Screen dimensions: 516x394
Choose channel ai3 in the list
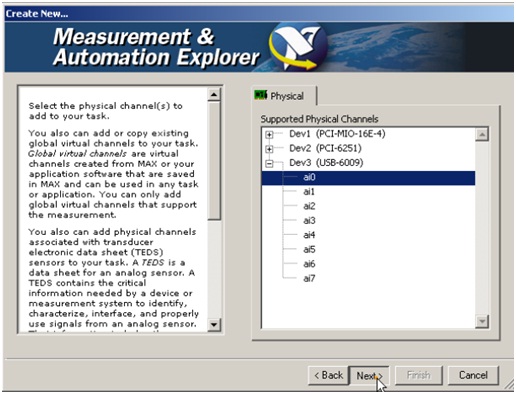point(309,221)
